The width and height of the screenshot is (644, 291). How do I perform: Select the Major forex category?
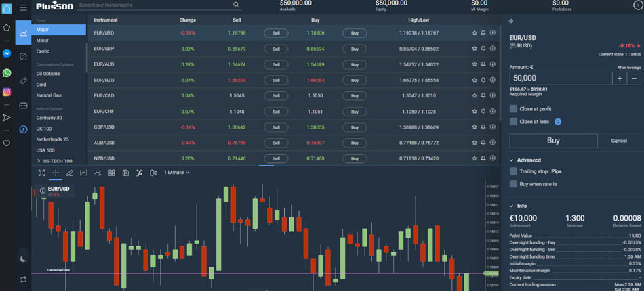tap(59, 30)
